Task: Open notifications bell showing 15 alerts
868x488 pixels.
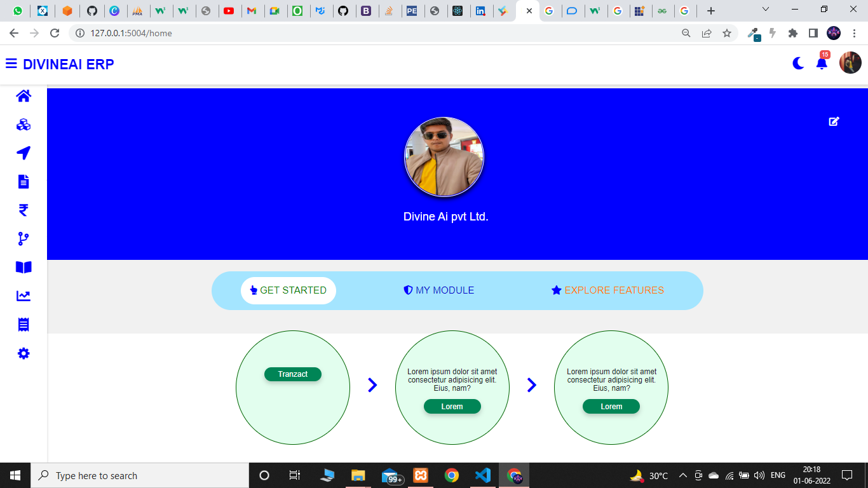Action: [822, 63]
